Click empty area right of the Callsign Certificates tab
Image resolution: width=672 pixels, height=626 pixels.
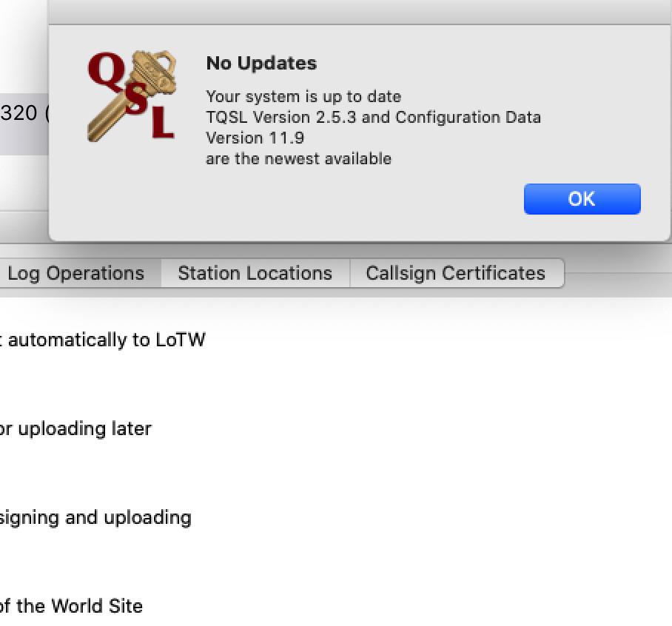tap(618, 273)
